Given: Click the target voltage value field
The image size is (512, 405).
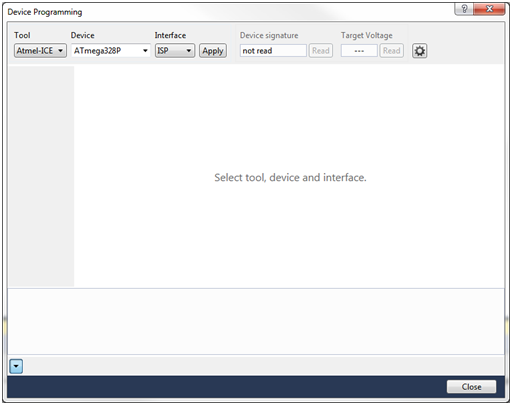Looking at the screenshot, I should [x=359, y=51].
